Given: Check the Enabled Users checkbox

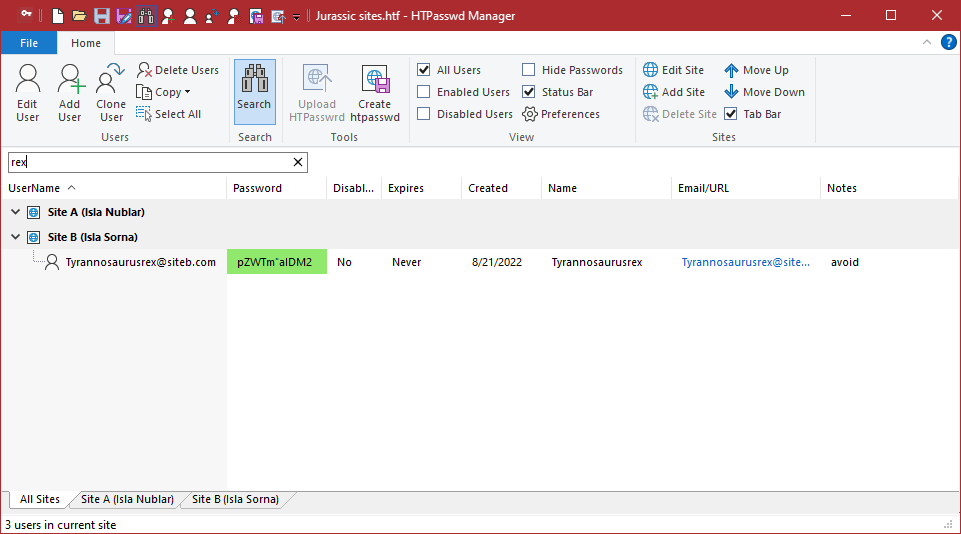Looking at the screenshot, I should 424,92.
